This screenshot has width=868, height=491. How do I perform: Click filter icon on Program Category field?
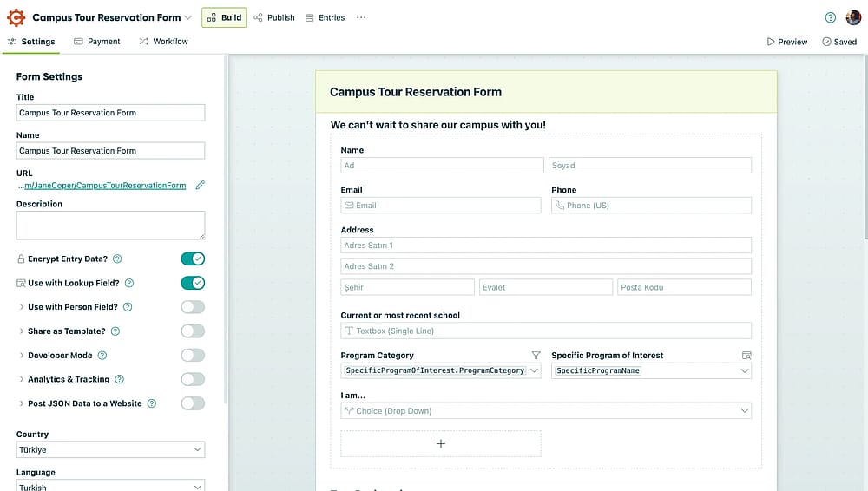point(536,356)
